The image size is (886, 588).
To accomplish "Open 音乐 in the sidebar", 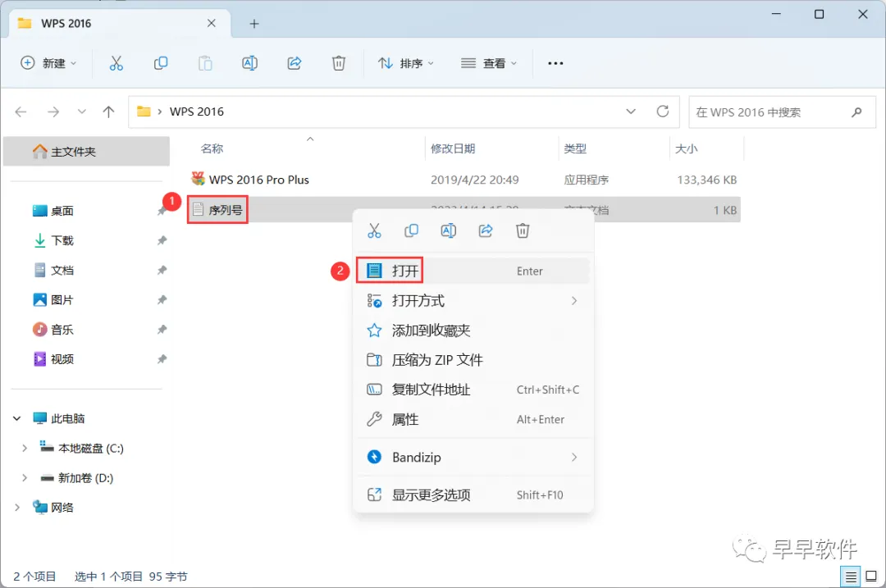I will point(53,330).
